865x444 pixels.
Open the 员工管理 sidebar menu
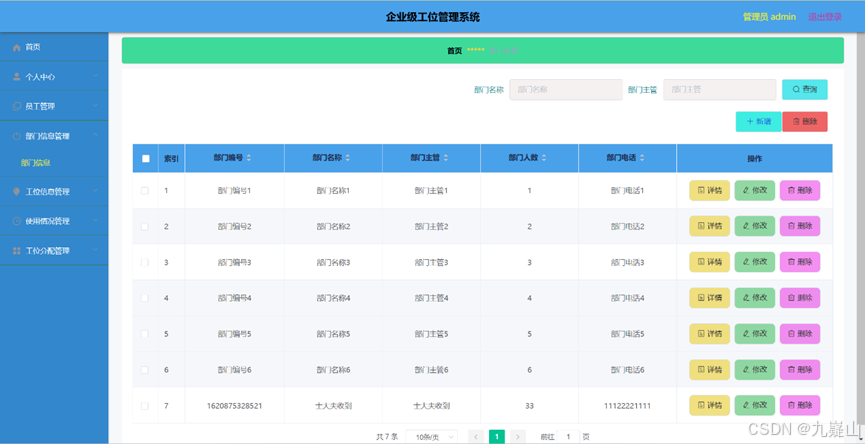[x=54, y=106]
